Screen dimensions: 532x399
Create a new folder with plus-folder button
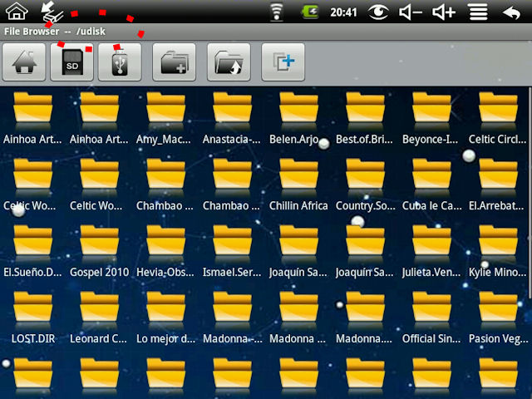coord(175,62)
